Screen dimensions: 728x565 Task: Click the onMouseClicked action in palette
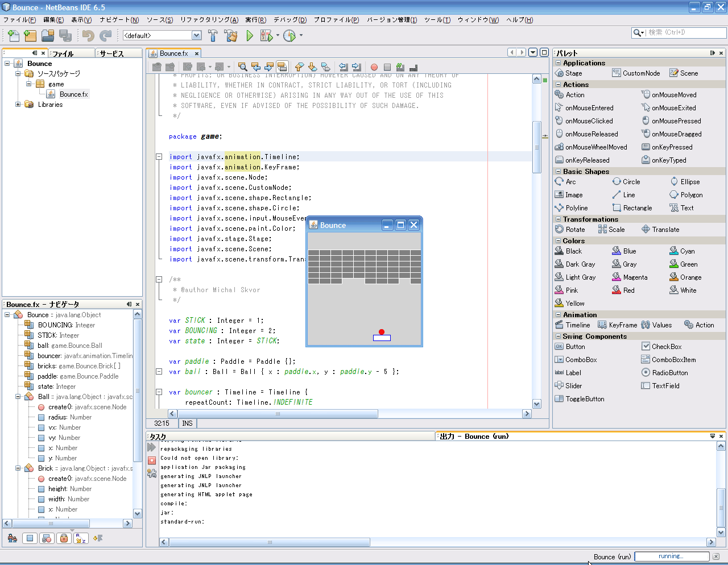click(584, 121)
